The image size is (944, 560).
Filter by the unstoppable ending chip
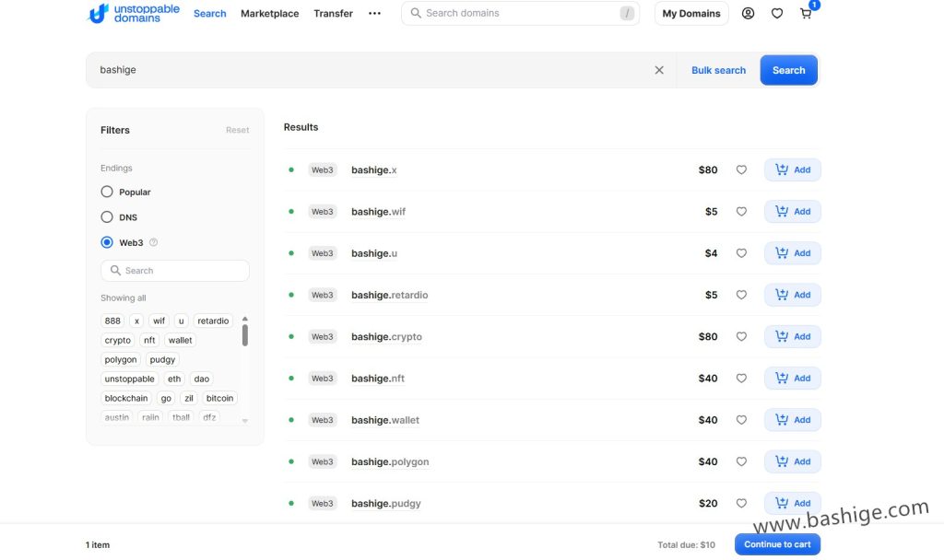pyautogui.click(x=129, y=379)
